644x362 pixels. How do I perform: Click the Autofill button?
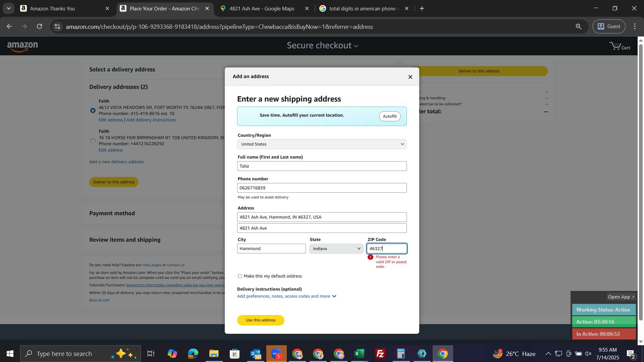point(390,116)
